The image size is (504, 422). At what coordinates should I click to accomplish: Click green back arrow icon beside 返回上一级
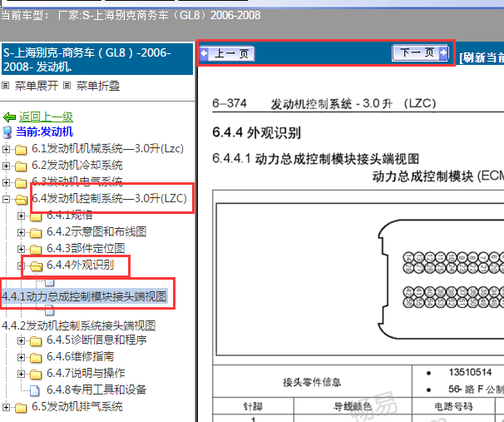(x=9, y=117)
